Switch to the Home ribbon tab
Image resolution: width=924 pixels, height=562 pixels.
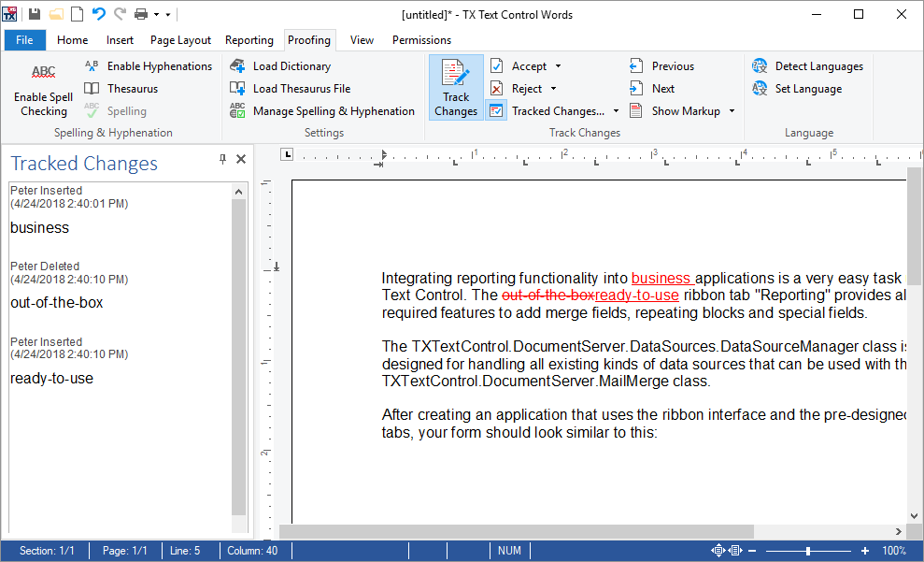(73, 40)
